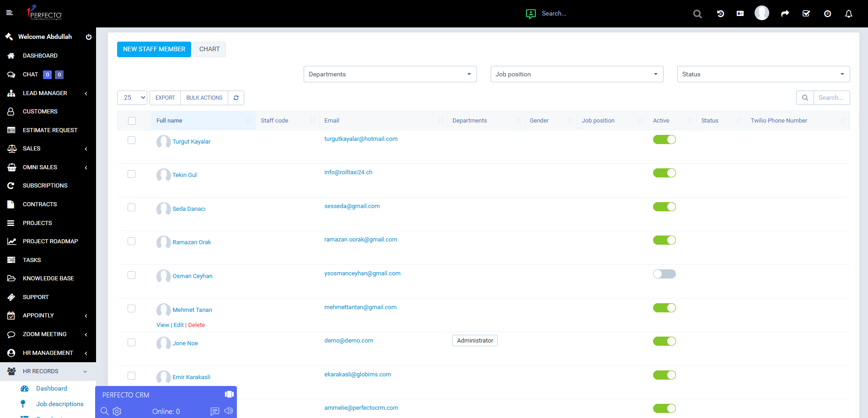Click the chat widget layout icon
This screenshot has width=868, height=418.
pyautogui.click(x=229, y=394)
